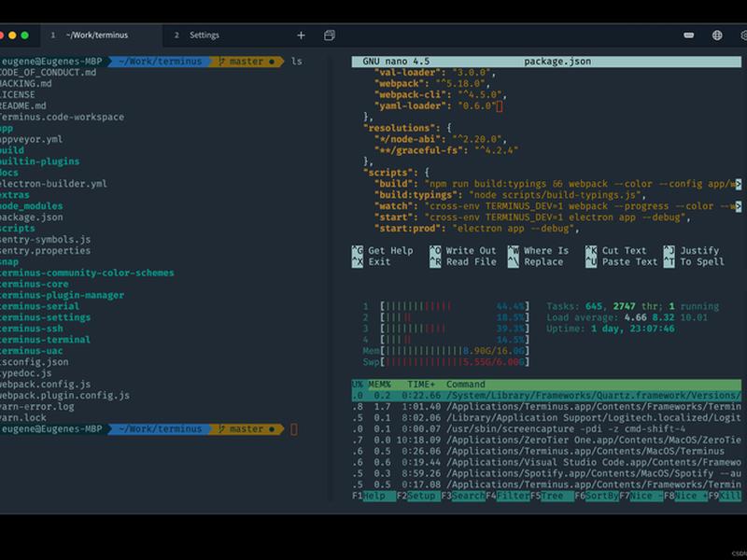
Task: Click the split/duplicate pane icon
Action: click(x=330, y=35)
